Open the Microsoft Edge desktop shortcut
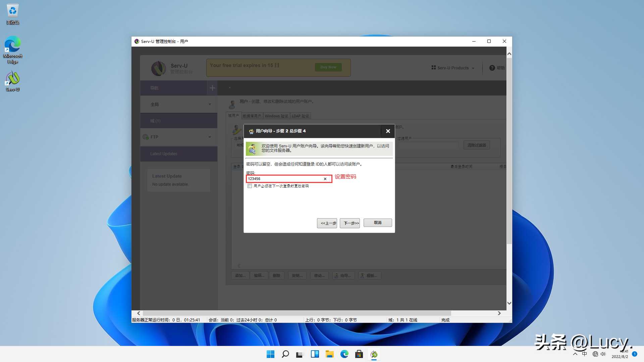This screenshot has height=362, width=644. point(13,50)
